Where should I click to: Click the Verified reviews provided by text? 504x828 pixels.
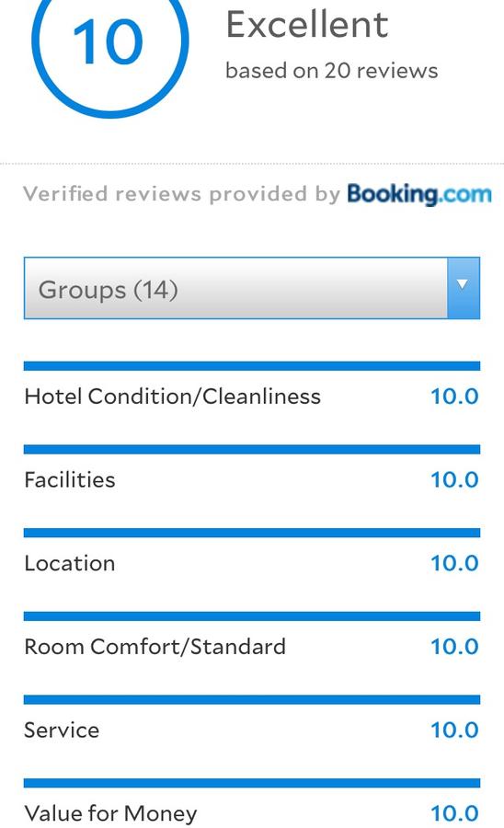(181, 194)
